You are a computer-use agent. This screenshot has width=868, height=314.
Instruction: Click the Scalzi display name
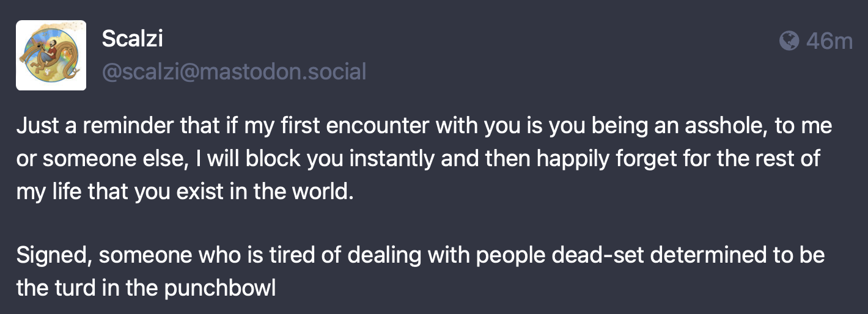coord(132,40)
